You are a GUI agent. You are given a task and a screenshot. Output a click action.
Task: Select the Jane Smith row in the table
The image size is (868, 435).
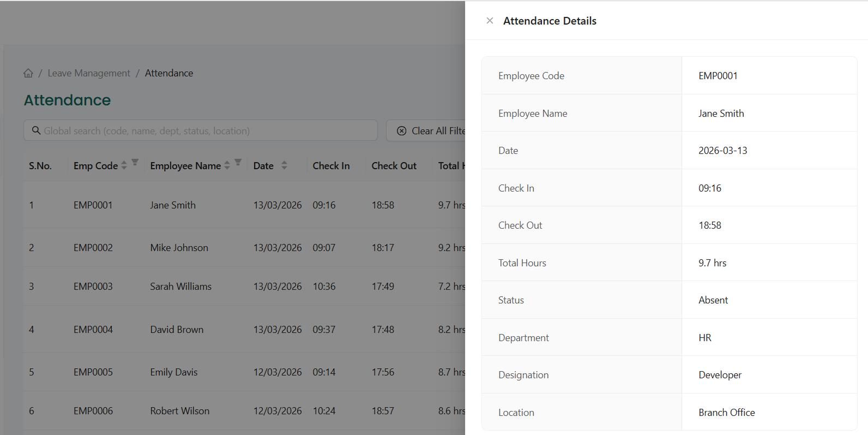tap(173, 205)
